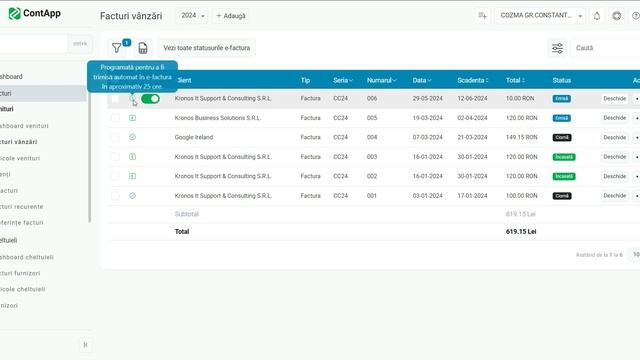Check the box for invoice 003
The image size is (640, 360).
115,157
